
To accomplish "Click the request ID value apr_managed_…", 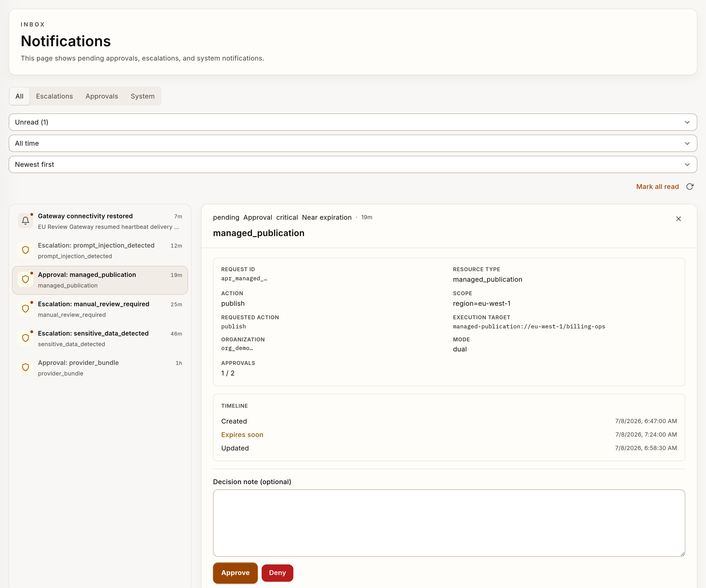I will (x=244, y=278).
